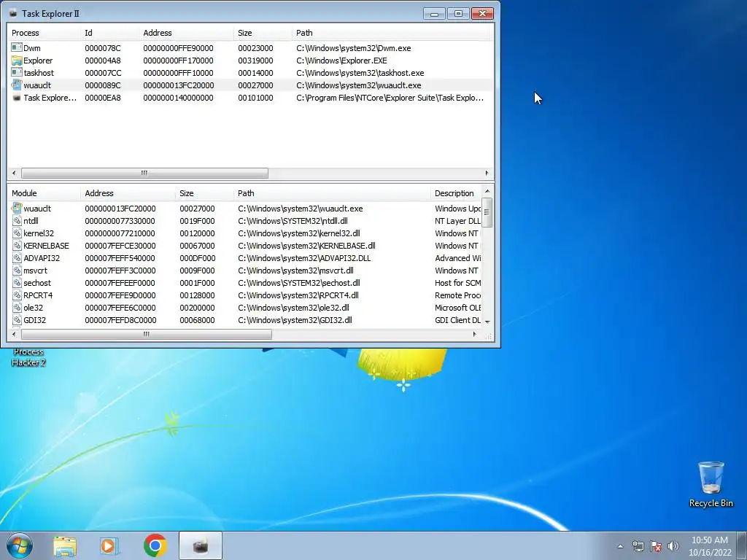Click the Task Explorer II title bar icon

[x=13, y=13]
